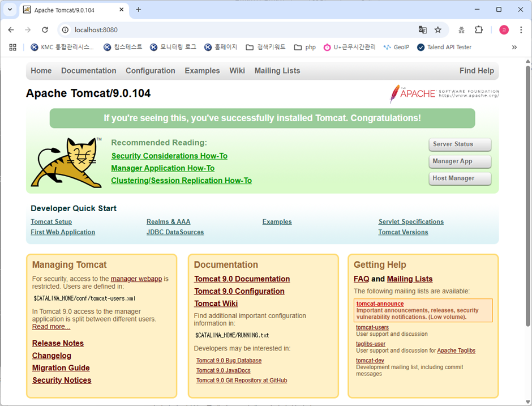The width and height of the screenshot is (532, 406).
Task: Open Tomcat Wiki link
Action: click(x=216, y=304)
